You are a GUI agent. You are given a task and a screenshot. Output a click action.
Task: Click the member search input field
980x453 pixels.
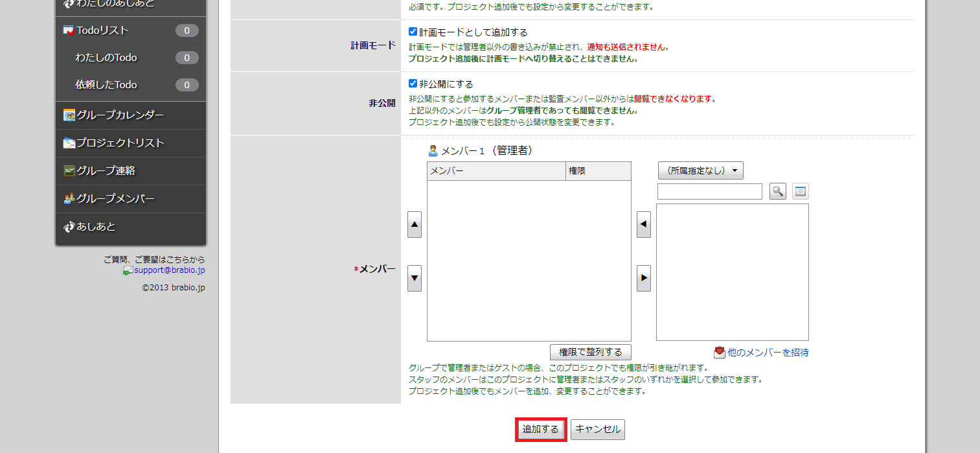click(709, 191)
